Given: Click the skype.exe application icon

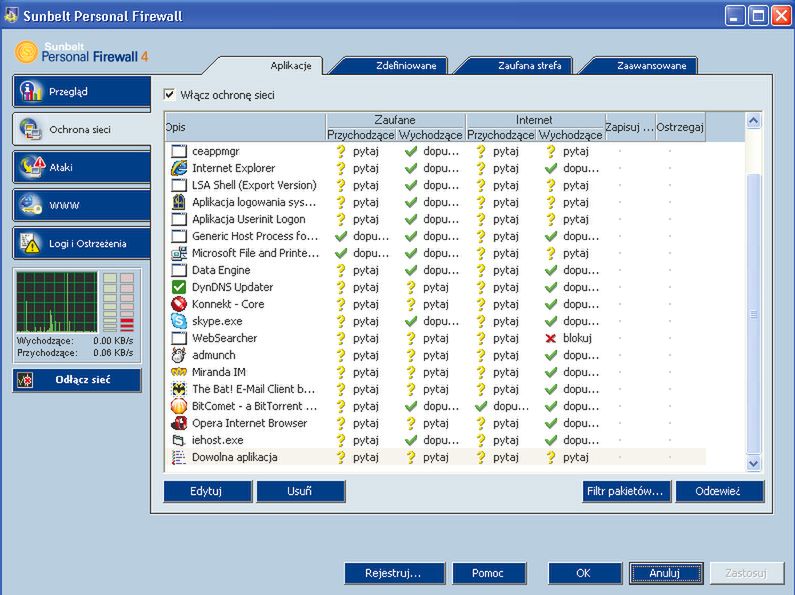Looking at the screenshot, I should tap(179, 321).
